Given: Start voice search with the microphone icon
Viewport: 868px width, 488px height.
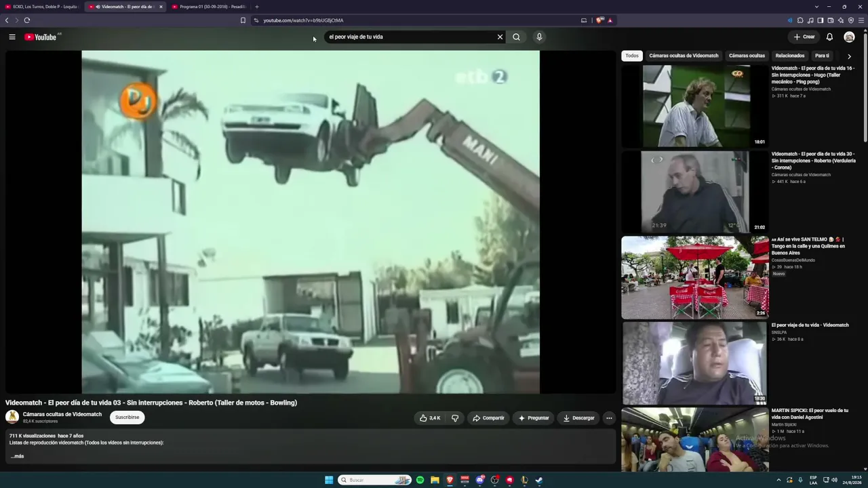Looking at the screenshot, I should 539,37.
